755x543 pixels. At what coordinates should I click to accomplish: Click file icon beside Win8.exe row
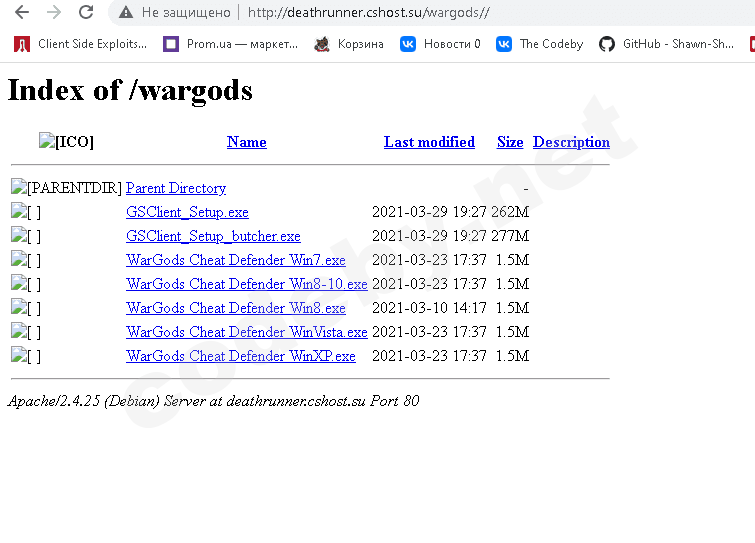(26, 308)
